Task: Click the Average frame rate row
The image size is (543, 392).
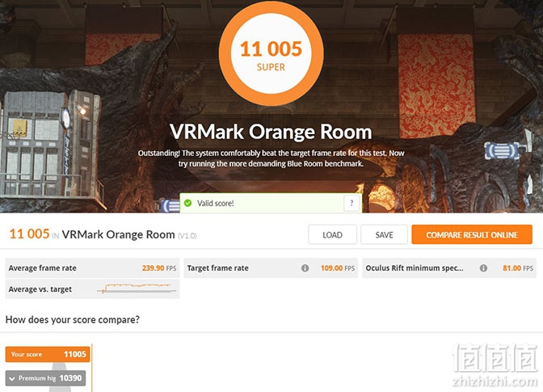Action: click(x=92, y=268)
